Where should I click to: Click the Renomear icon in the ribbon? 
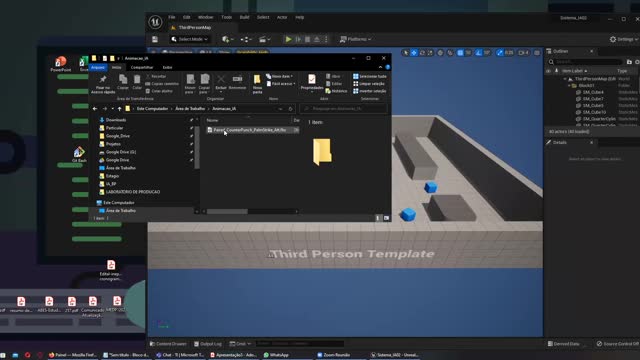[x=237, y=82]
